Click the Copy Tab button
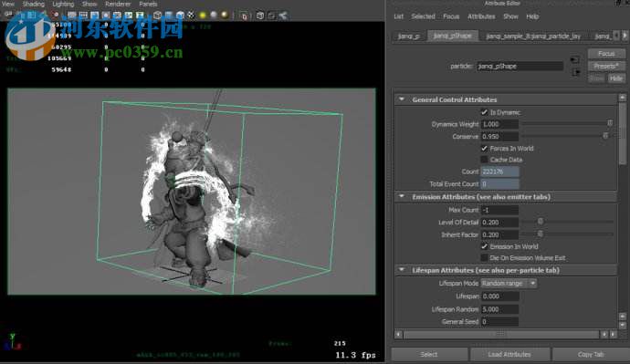 591,354
